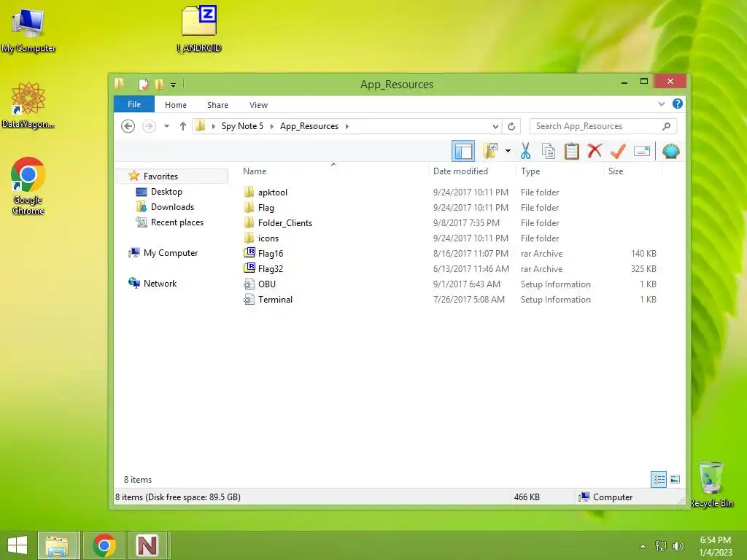Select Favorites in navigation pane

tap(160, 176)
